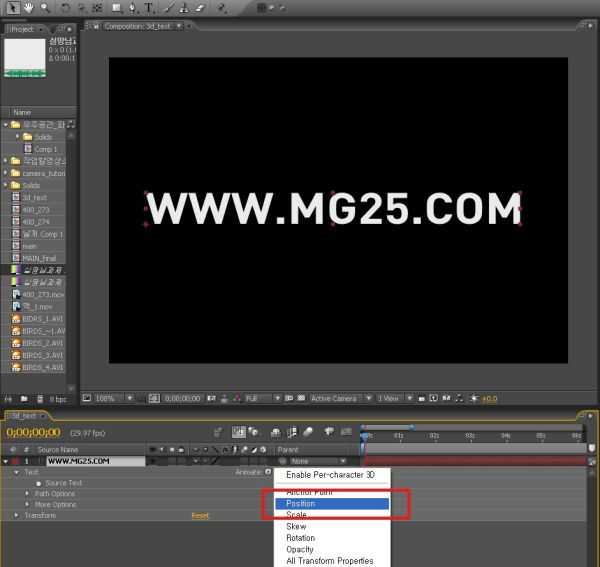Choose Skew from Animate menu
Viewport: 600px width, 567px height.
point(332,526)
